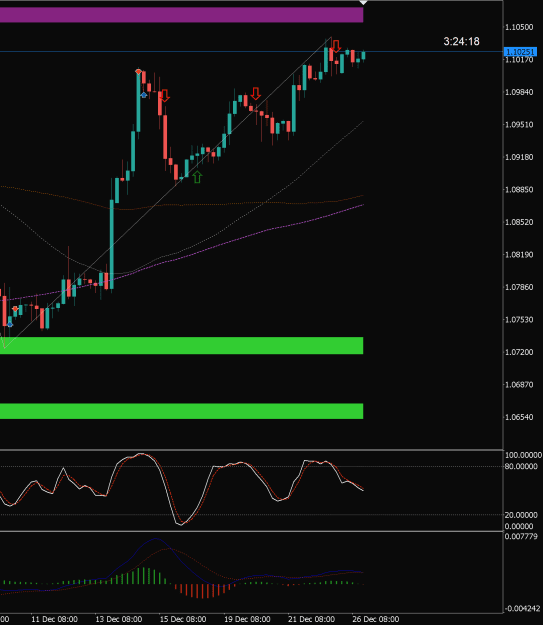Select the upper green support zone near 1.07200
The image size is (543, 625).
click(x=181, y=346)
